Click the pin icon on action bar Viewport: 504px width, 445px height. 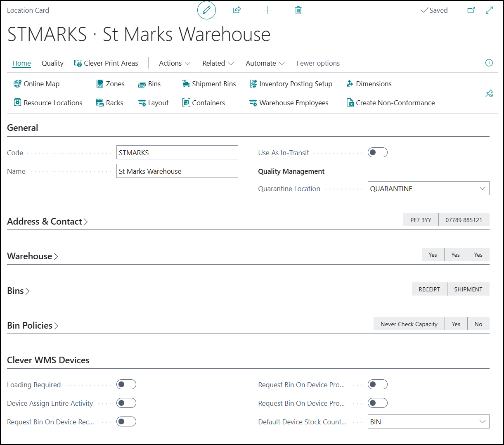[489, 94]
